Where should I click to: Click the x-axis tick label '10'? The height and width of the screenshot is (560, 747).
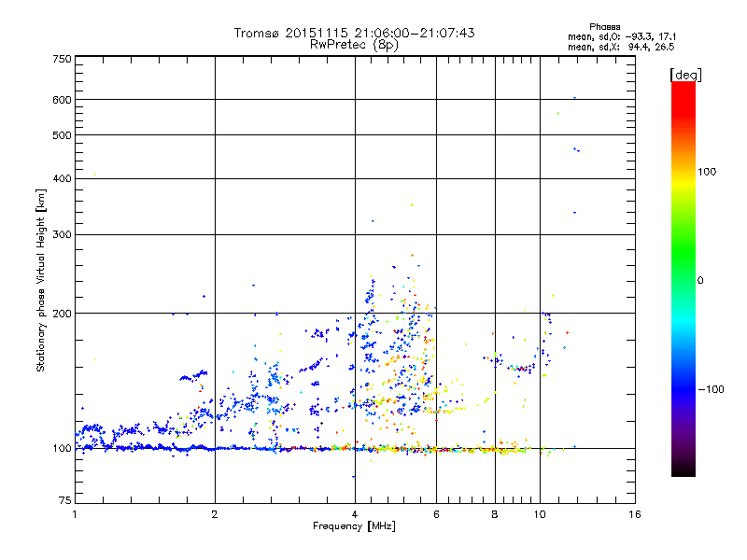(x=540, y=514)
